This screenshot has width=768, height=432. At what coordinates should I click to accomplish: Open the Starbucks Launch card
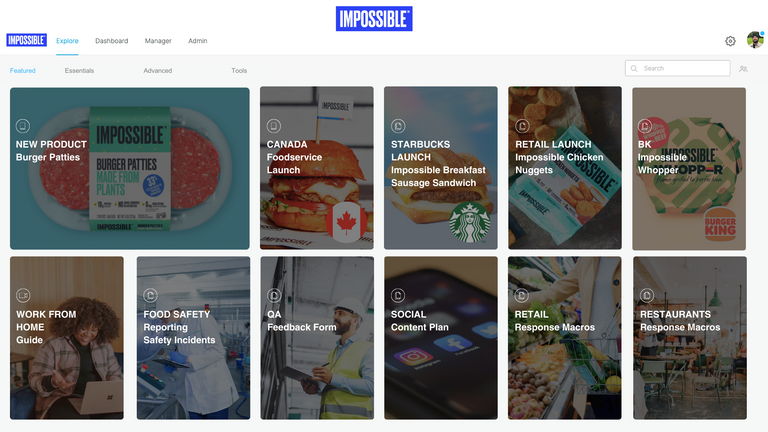[x=441, y=168]
